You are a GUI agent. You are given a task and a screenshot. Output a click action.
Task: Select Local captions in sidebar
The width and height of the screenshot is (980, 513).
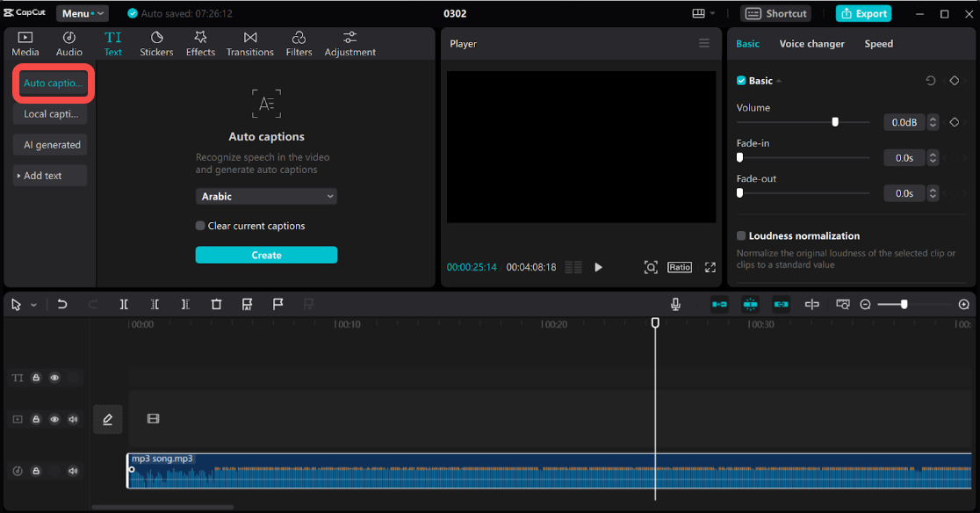50,113
